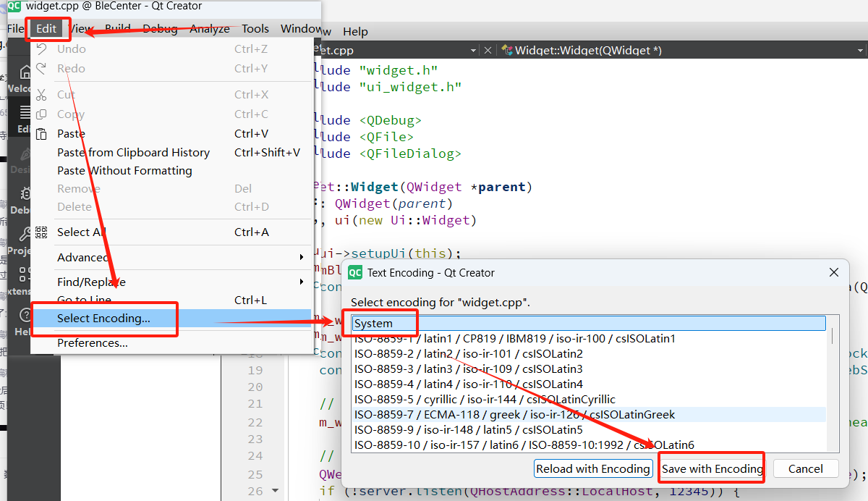Click line number 25 in the gutter

pos(255,474)
